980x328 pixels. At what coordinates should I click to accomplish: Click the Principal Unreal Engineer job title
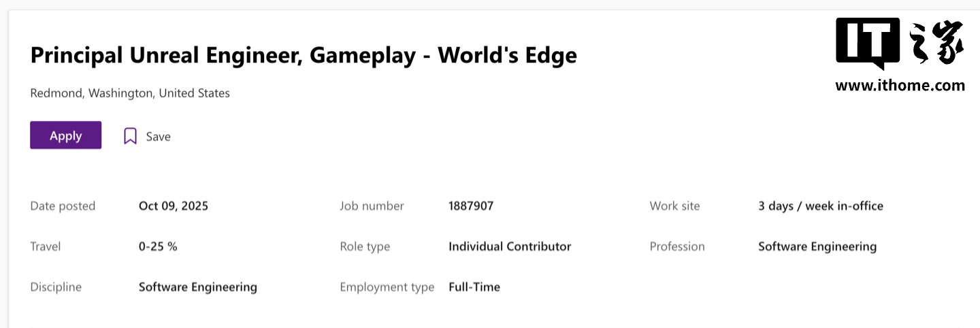[x=304, y=55]
